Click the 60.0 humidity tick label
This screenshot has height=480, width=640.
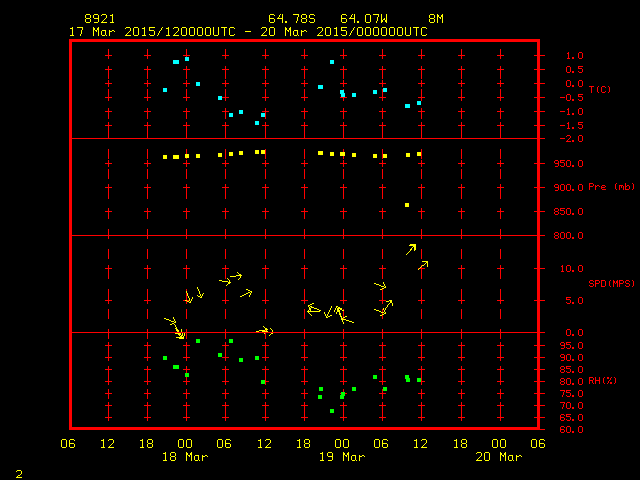pyautogui.click(x=569, y=430)
